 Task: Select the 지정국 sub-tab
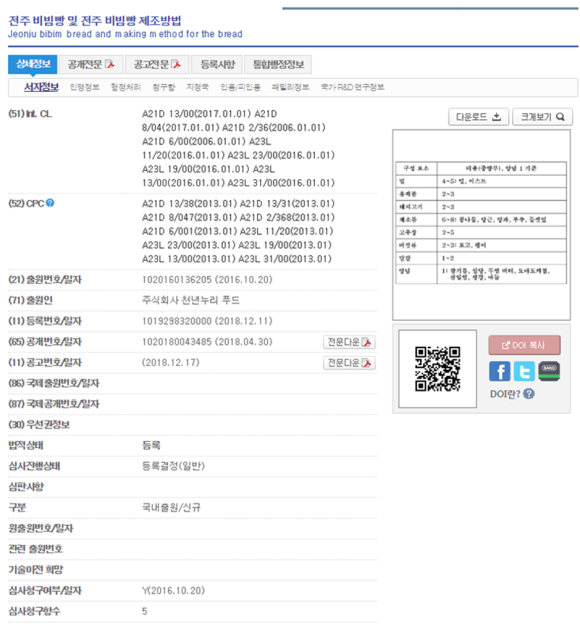(x=198, y=87)
